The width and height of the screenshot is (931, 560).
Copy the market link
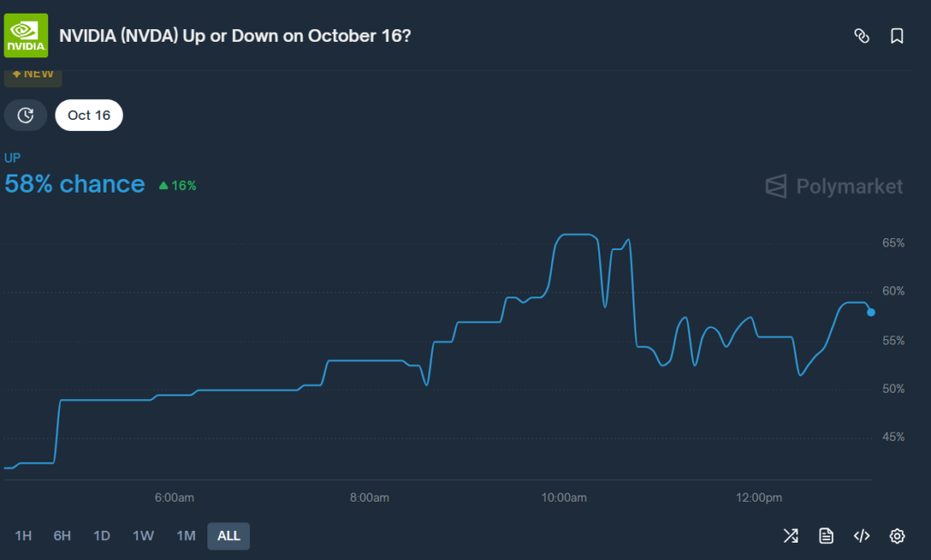click(862, 35)
